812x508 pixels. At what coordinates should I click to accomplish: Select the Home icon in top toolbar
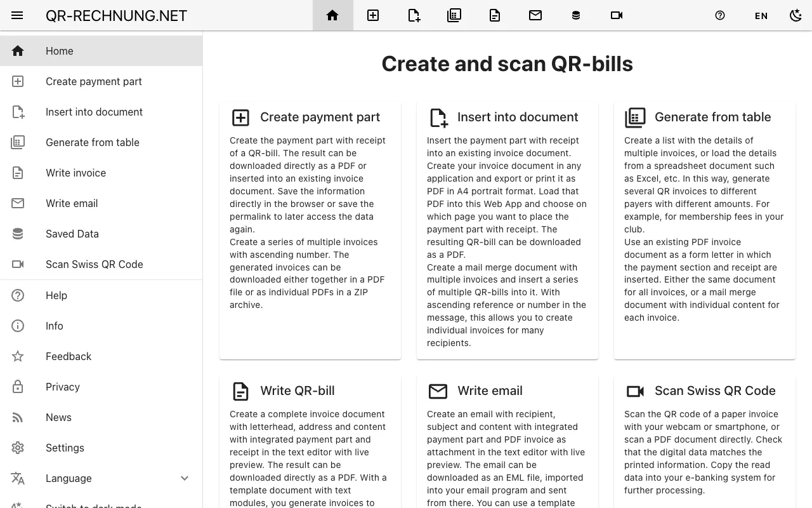click(332, 15)
